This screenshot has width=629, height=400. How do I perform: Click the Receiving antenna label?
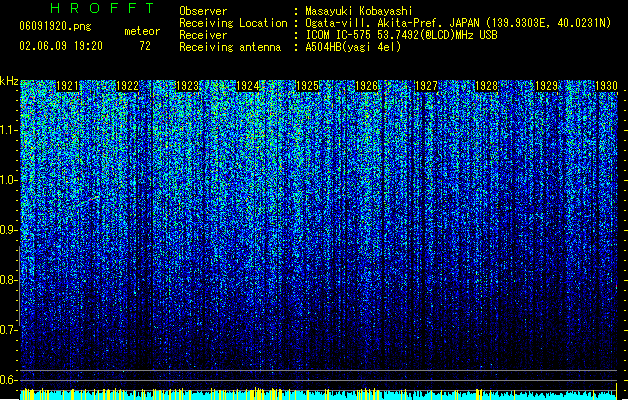click(x=230, y=47)
